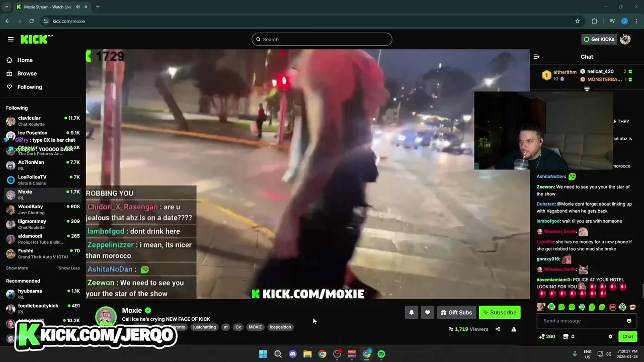Open foodiebeautykick recommended channel
The height and width of the screenshot is (362, 644).
coord(43,308)
